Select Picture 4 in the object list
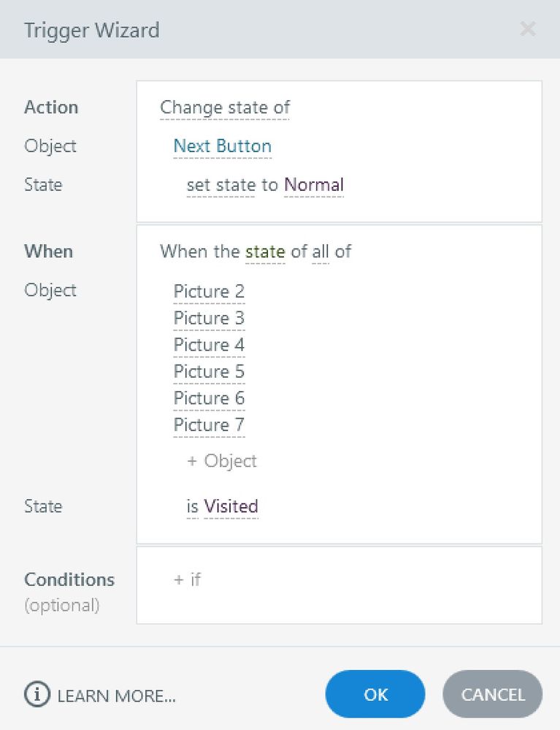The width and height of the screenshot is (560, 730). [209, 345]
